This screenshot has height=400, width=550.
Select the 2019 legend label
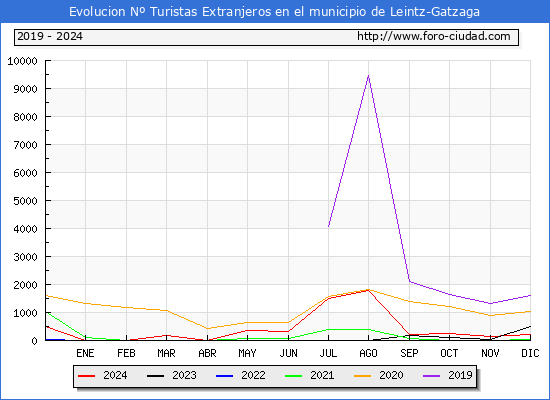tap(460, 375)
